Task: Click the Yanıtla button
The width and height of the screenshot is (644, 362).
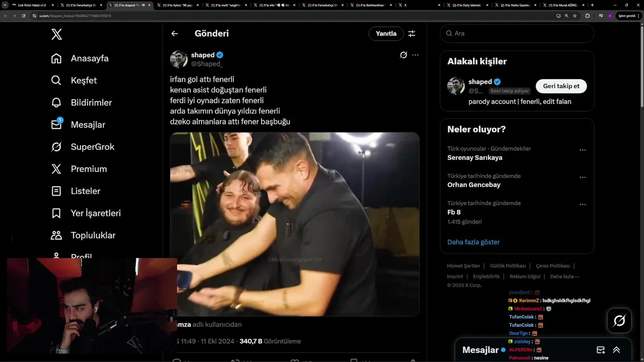Action: [x=386, y=34]
